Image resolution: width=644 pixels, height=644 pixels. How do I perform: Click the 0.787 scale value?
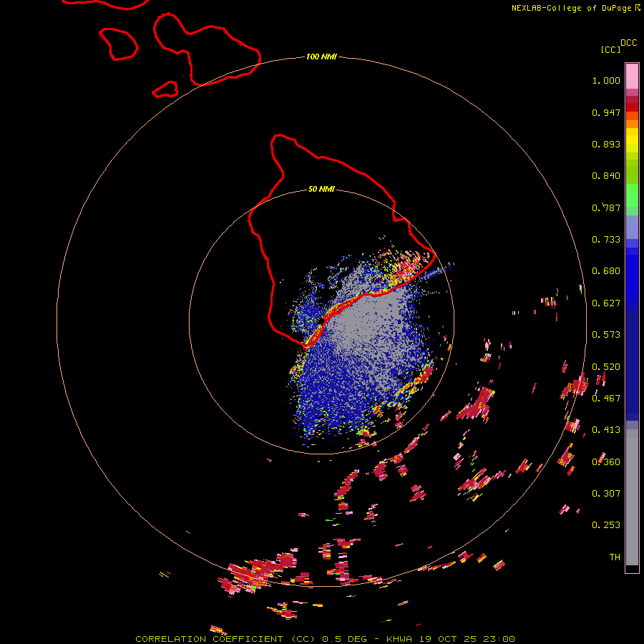[606, 208]
